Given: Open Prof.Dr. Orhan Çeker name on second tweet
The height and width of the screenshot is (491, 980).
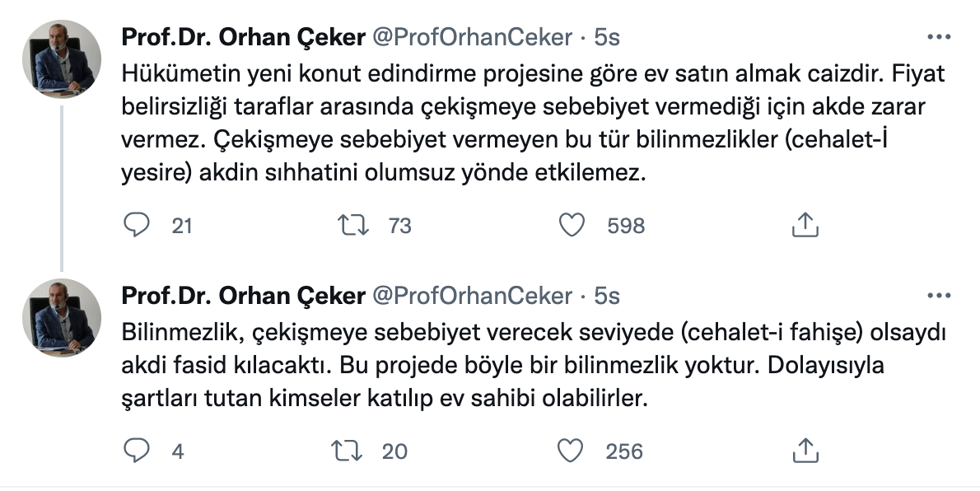Looking at the screenshot, I should click(243, 295).
